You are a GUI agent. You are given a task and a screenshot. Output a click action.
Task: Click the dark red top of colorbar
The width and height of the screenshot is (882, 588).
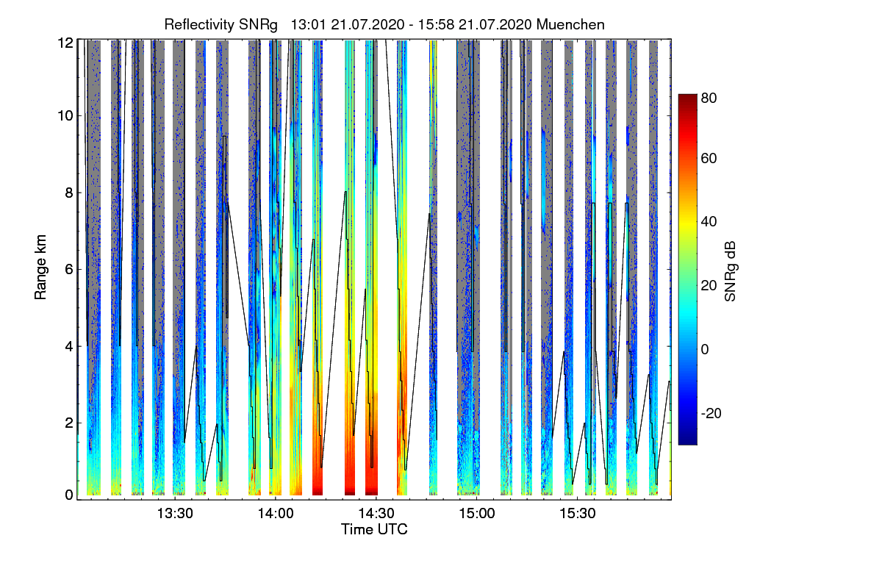[686, 99]
